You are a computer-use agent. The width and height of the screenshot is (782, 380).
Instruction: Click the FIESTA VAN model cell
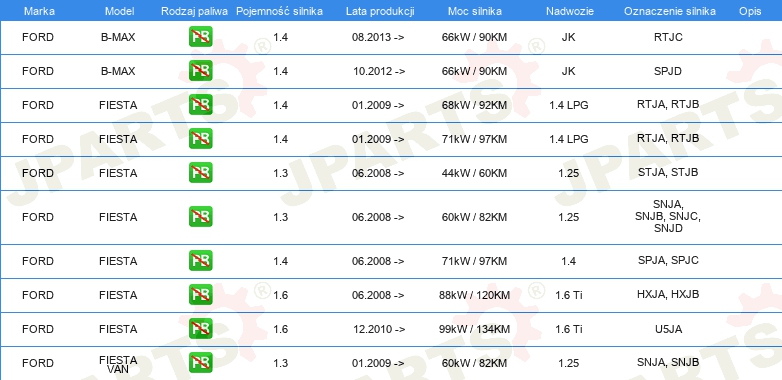click(x=118, y=365)
